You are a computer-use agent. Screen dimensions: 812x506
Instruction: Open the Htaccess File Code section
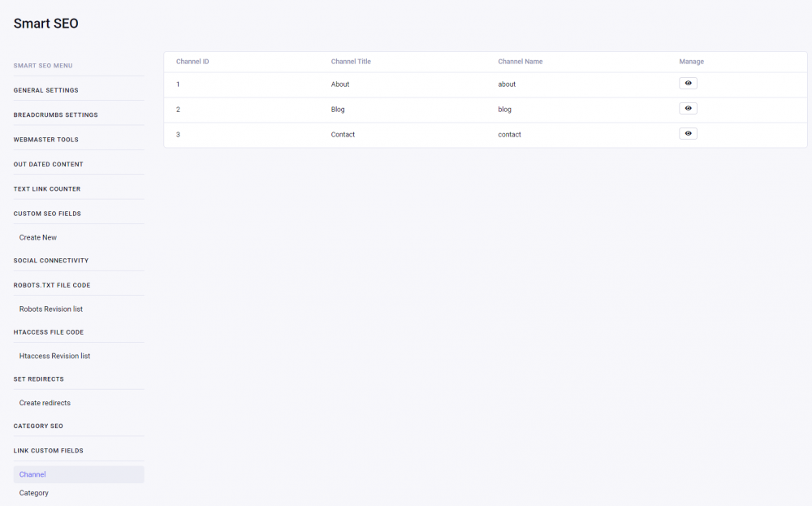(x=47, y=331)
